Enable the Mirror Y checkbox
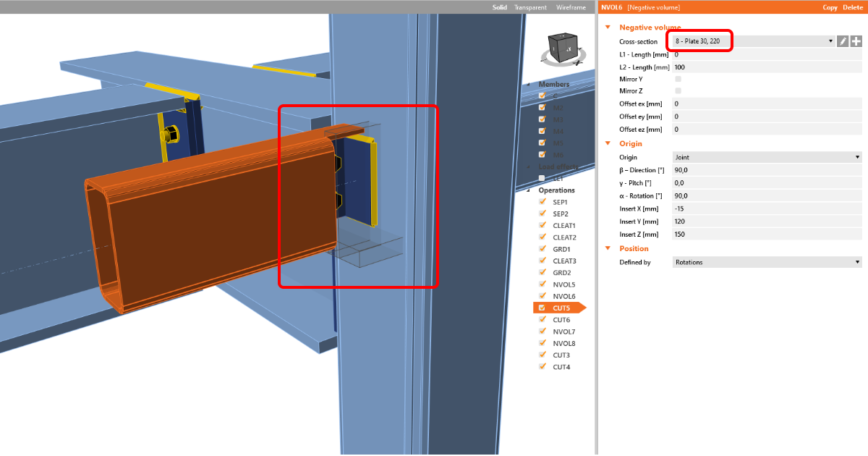Screen dimensions: 868x456 pyautogui.click(x=678, y=79)
